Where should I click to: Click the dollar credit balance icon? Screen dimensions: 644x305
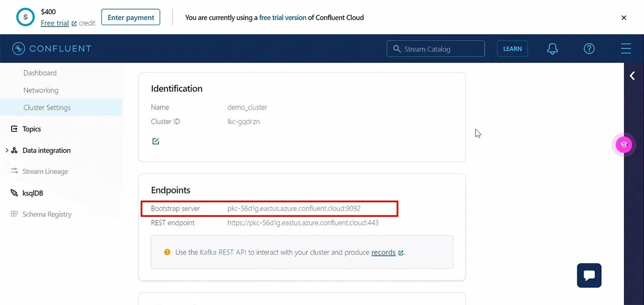(25, 17)
